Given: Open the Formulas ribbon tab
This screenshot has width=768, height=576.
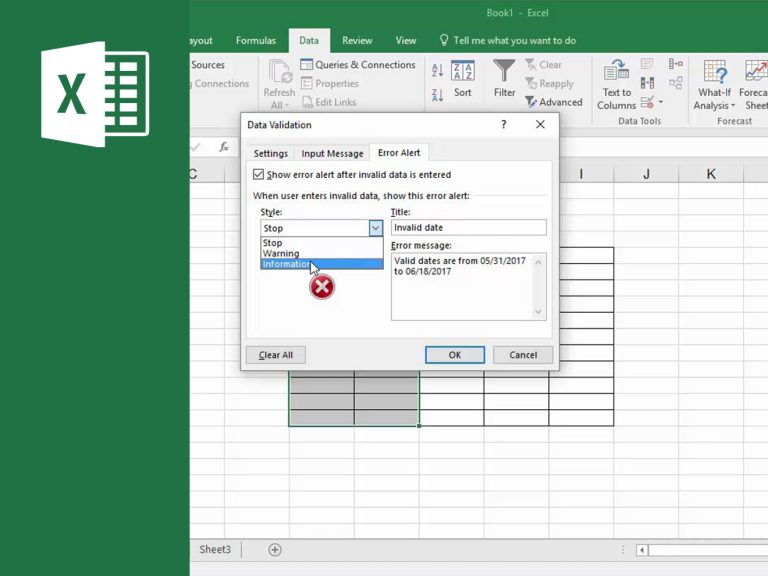Looking at the screenshot, I should [x=256, y=41].
